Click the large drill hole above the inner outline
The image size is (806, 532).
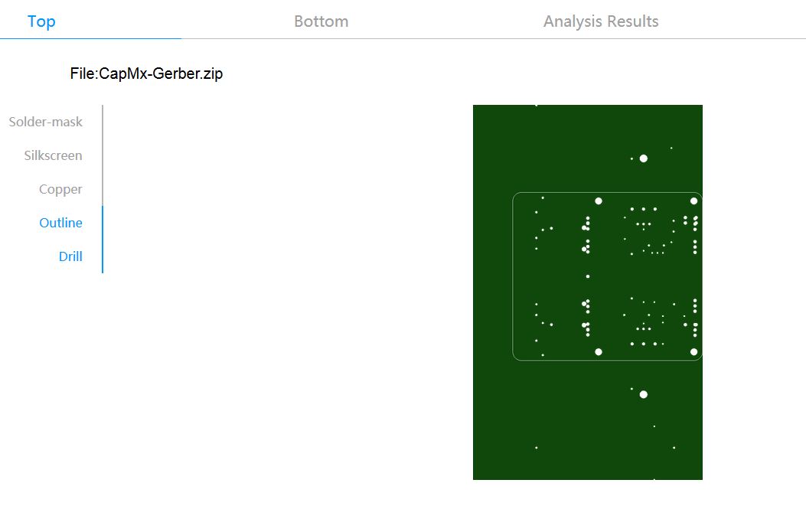click(644, 158)
